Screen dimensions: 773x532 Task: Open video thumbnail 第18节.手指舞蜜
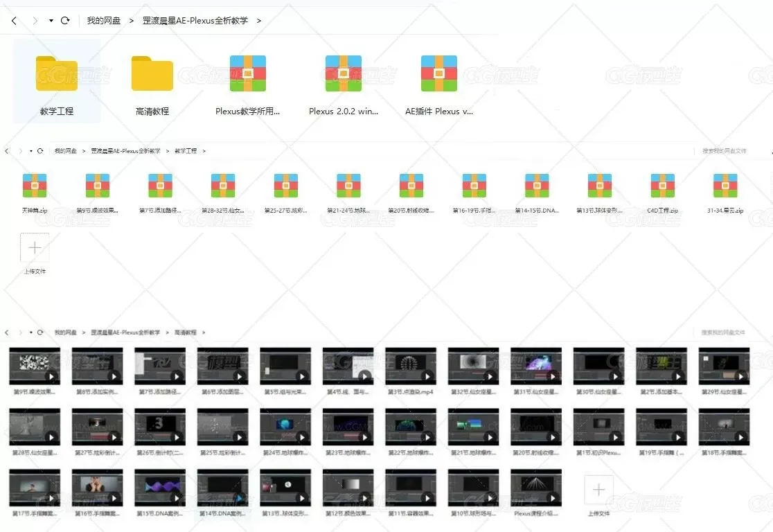(x=725, y=427)
